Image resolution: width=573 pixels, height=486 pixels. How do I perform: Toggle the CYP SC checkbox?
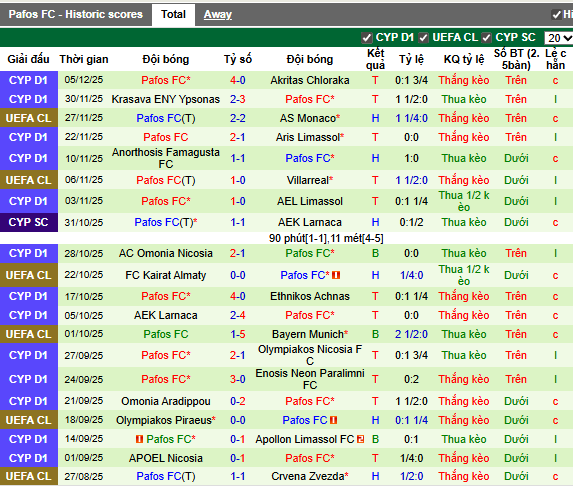tap(486, 38)
